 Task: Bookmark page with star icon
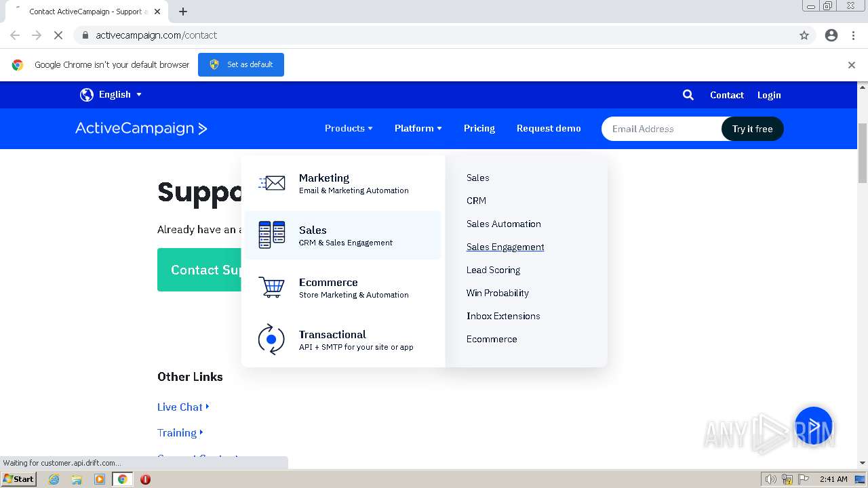(x=804, y=35)
